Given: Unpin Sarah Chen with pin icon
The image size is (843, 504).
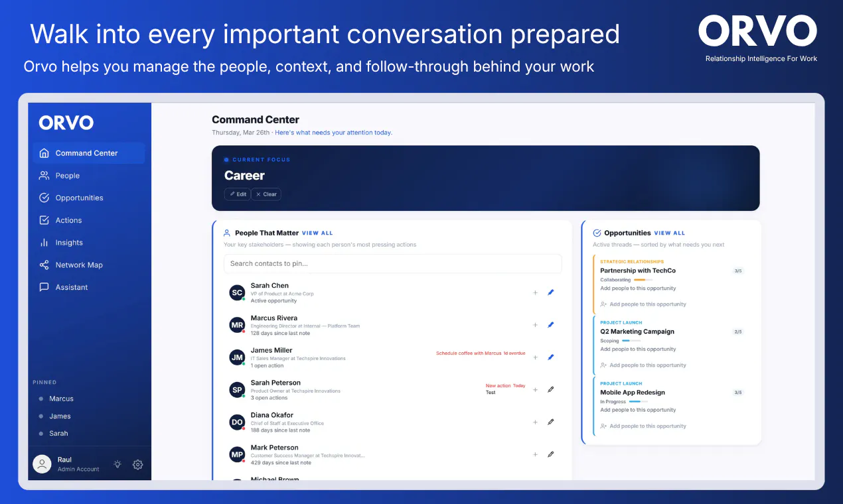Looking at the screenshot, I should click(x=551, y=292).
